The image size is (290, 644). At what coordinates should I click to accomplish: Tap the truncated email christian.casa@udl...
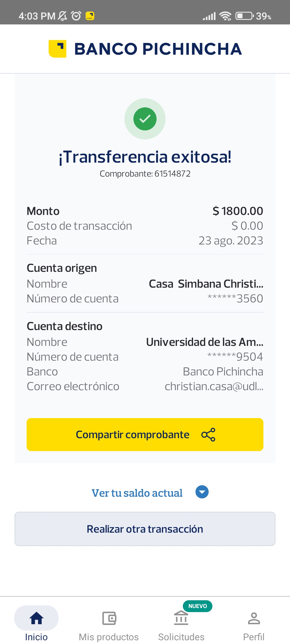pos(214,386)
